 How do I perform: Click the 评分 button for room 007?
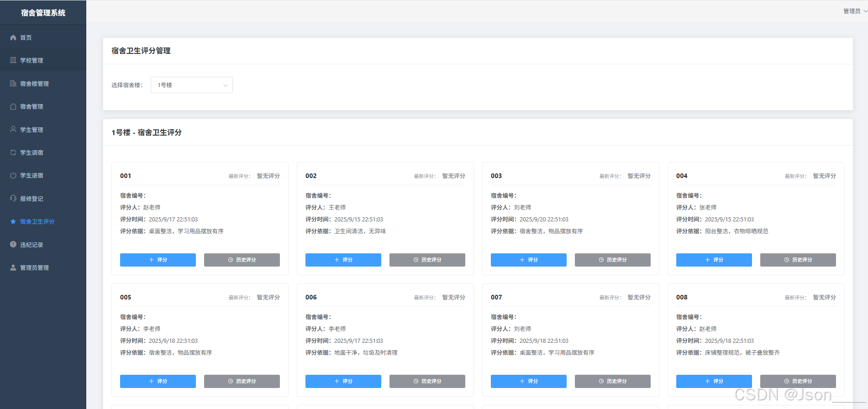pos(529,381)
